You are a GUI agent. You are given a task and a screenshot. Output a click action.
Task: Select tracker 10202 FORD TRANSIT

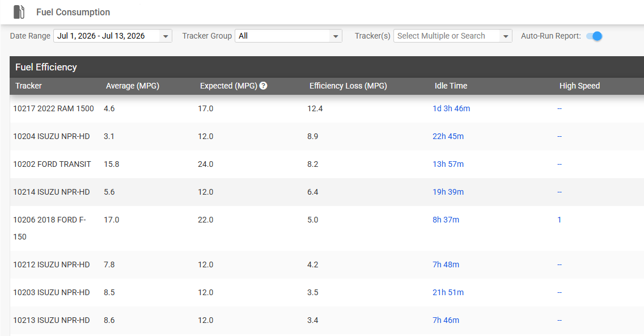52,164
